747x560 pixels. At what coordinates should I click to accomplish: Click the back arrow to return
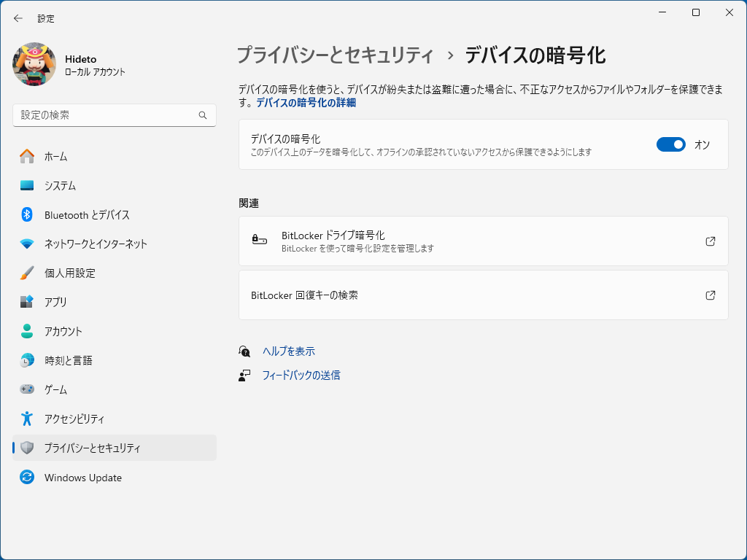[x=18, y=18]
